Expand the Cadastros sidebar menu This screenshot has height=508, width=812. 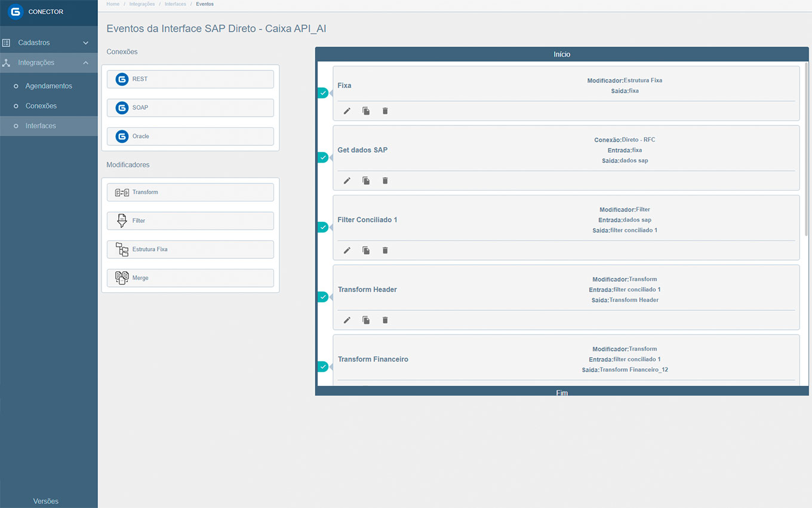pyautogui.click(x=48, y=43)
